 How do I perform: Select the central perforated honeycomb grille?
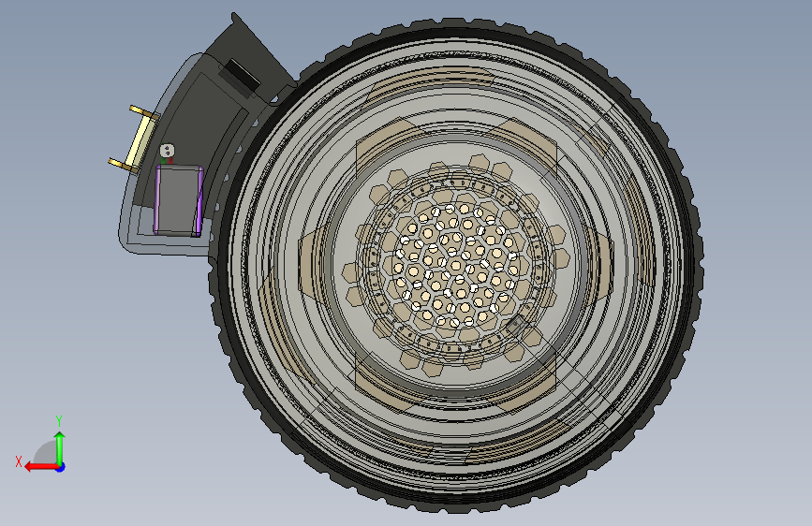click(x=456, y=267)
